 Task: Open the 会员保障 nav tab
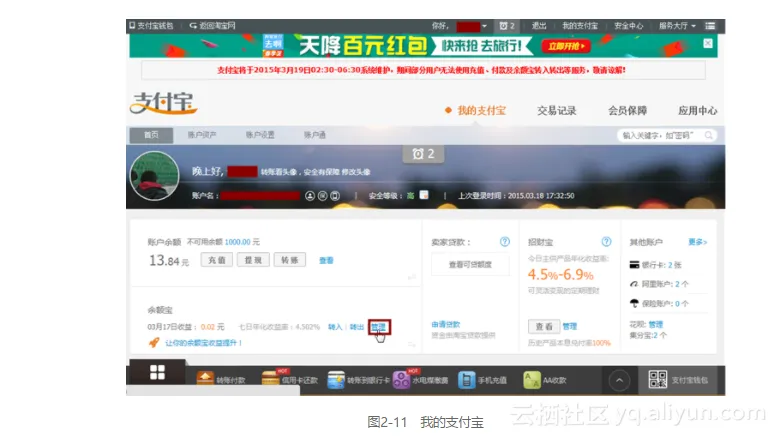[627, 110]
